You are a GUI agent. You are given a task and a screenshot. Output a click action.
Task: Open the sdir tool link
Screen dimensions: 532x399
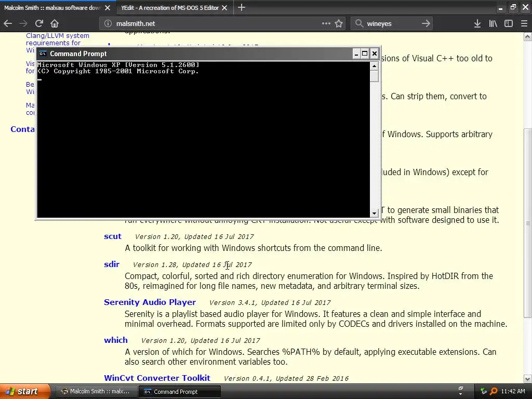[112, 264]
